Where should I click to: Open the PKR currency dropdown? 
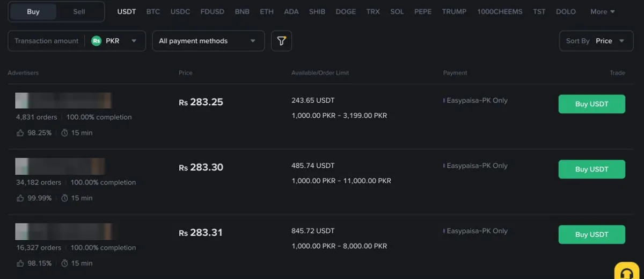tap(115, 41)
